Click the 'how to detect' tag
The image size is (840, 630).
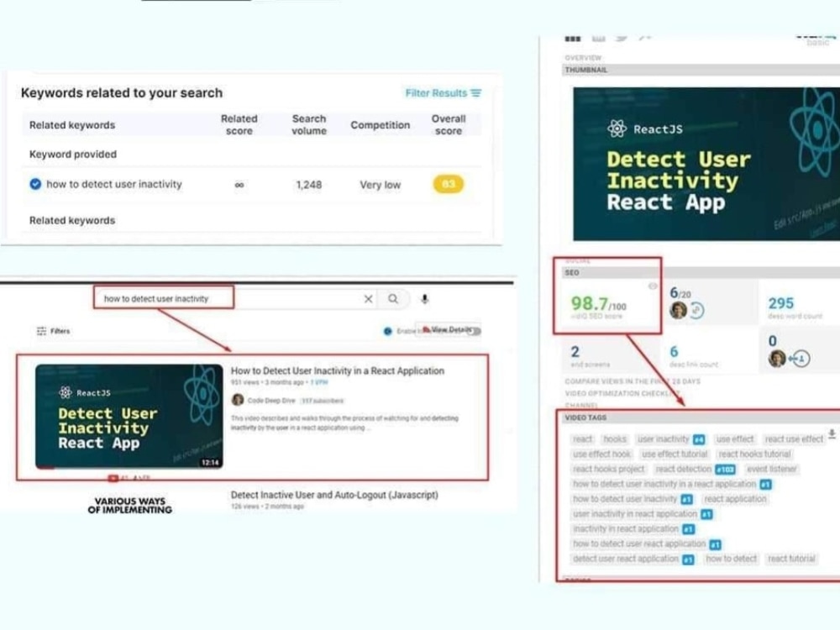click(x=732, y=559)
